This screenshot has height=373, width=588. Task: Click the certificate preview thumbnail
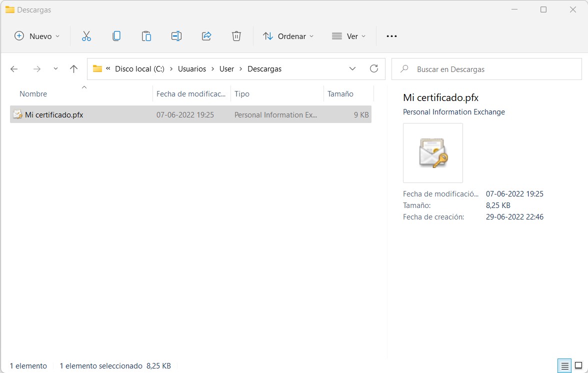click(433, 153)
